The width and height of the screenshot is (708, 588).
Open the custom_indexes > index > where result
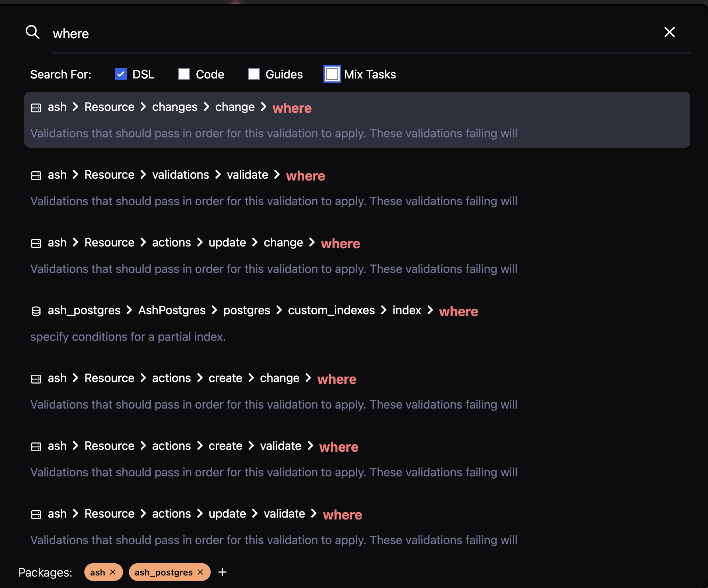[357, 323]
